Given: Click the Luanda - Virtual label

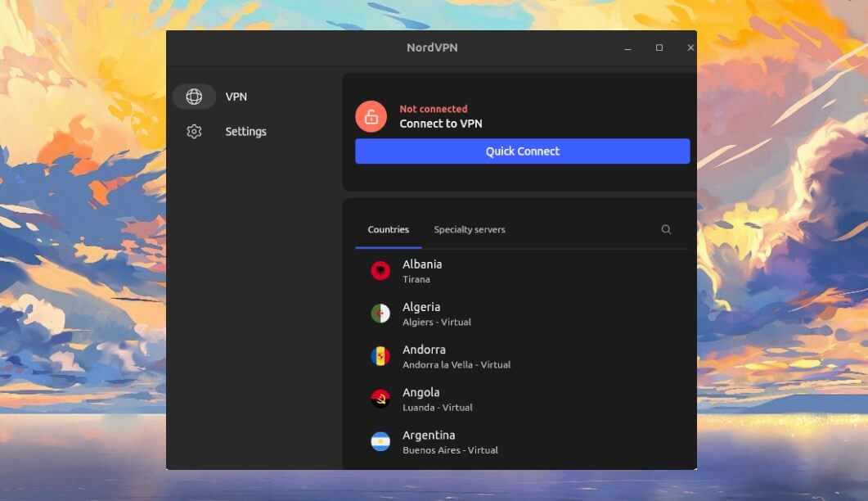Looking at the screenshot, I should click(x=438, y=408).
